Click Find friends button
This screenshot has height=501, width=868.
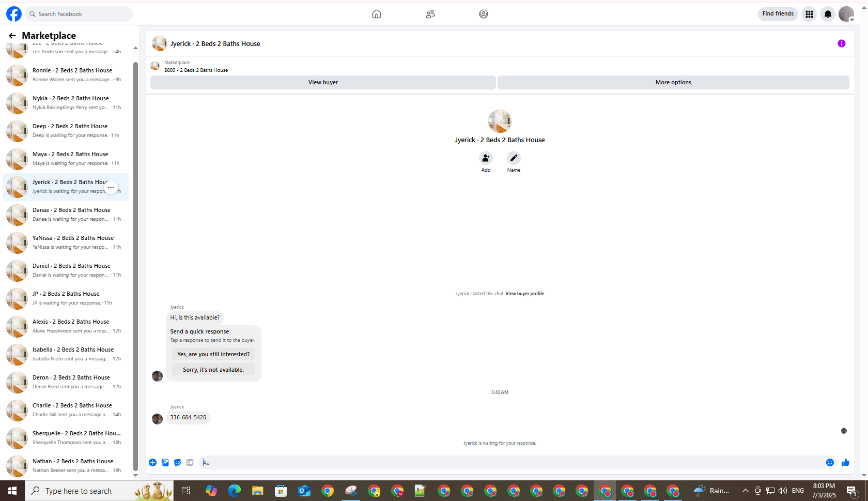tap(778, 14)
